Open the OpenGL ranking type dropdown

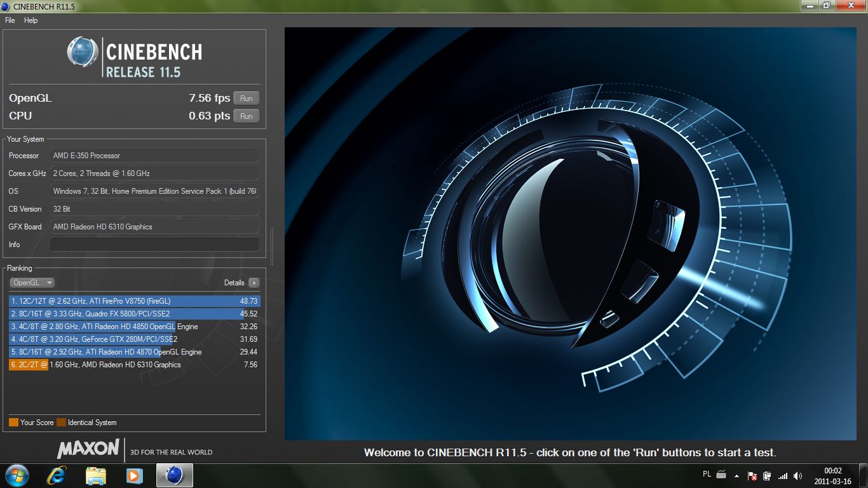(x=32, y=283)
